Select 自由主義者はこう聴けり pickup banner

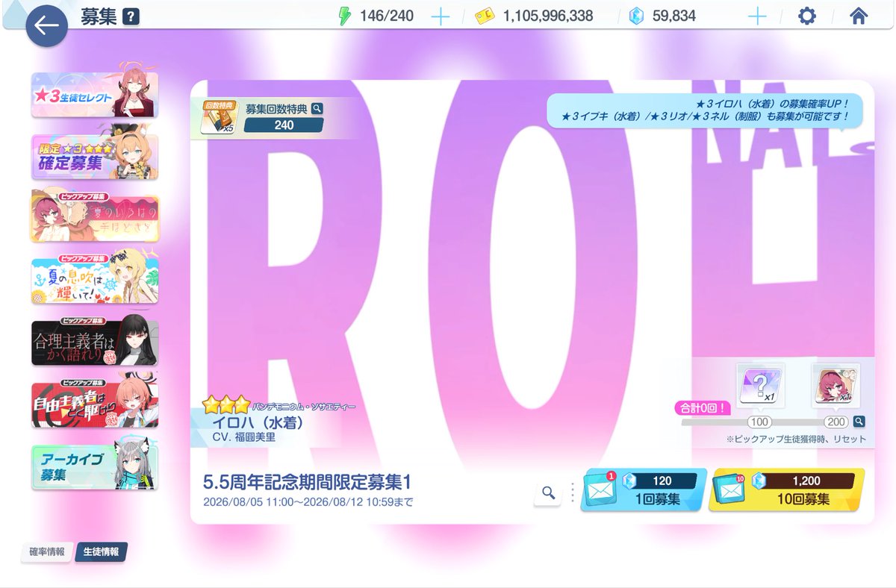point(95,404)
